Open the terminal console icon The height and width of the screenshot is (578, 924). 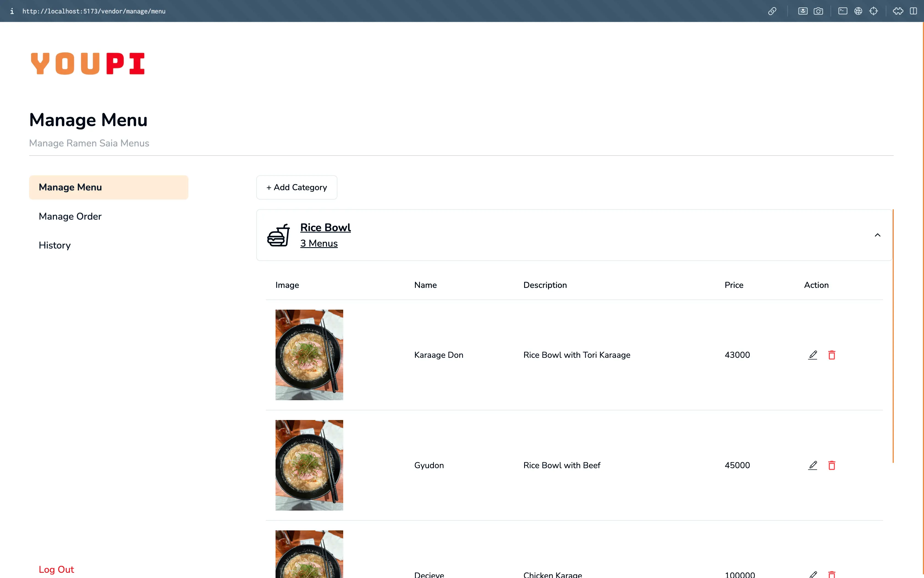pyautogui.click(x=843, y=11)
